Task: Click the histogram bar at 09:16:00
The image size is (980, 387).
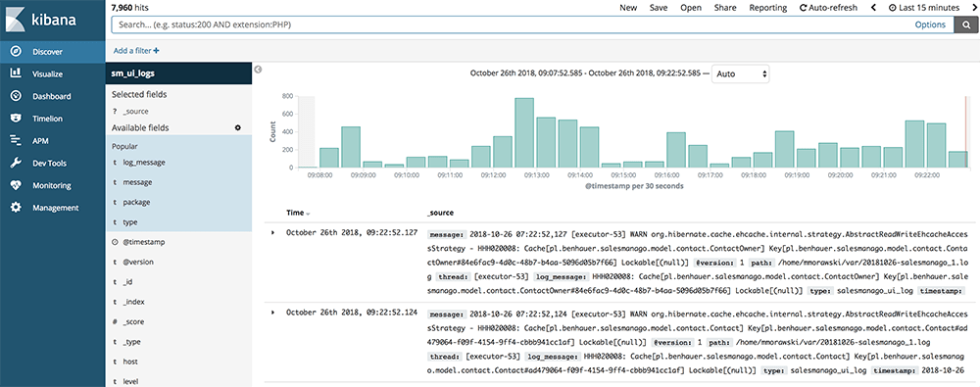Action: click(675, 150)
